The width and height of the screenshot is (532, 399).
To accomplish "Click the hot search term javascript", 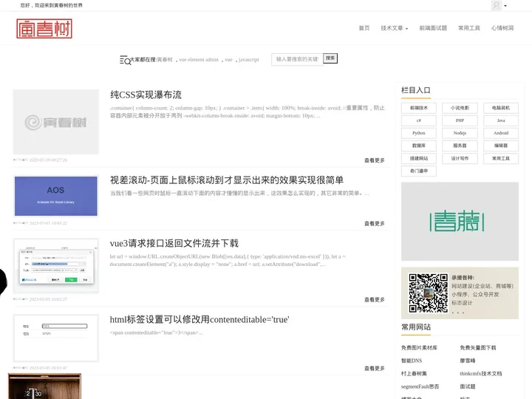I will click(249, 60).
